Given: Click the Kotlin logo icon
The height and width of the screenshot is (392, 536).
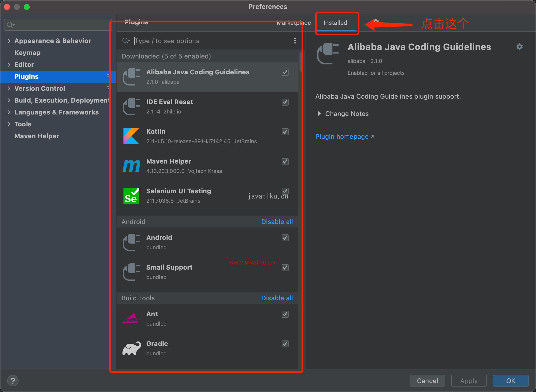Looking at the screenshot, I should point(131,136).
